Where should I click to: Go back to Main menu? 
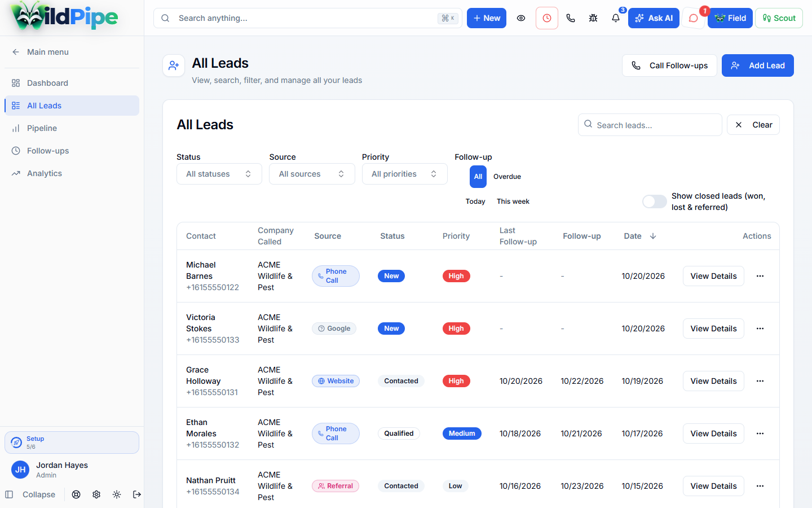pyautogui.click(x=72, y=52)
